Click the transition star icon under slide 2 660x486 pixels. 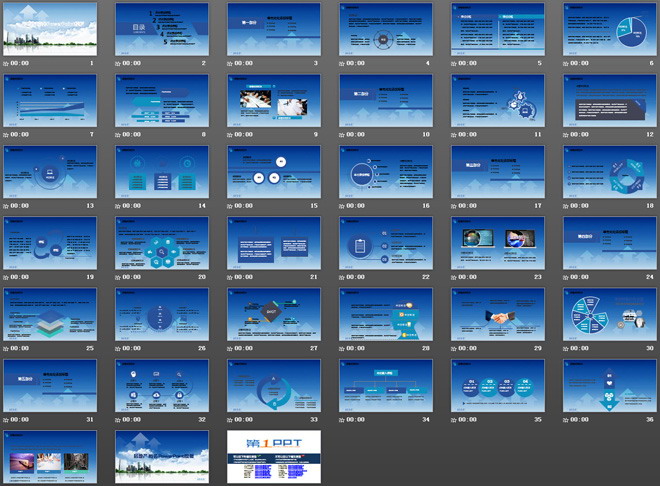[x=120, y=63]
